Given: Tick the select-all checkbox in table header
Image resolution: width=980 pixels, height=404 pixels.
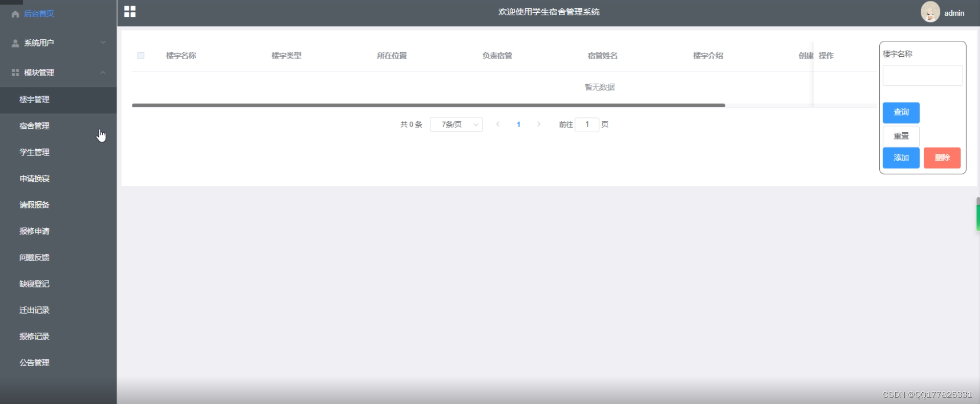Looking at the screenshot, I should coord(141,56).
